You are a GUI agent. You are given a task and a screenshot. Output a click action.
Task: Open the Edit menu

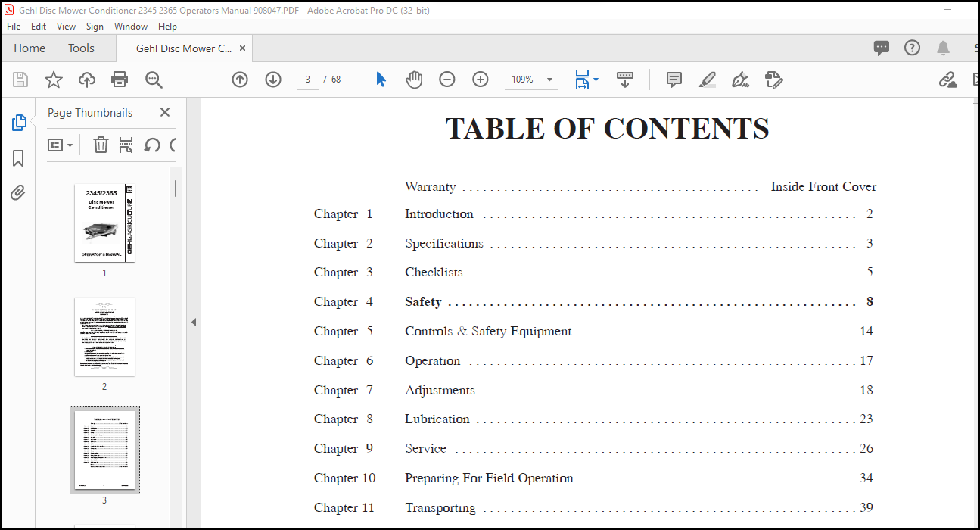[x=39, y=26]
